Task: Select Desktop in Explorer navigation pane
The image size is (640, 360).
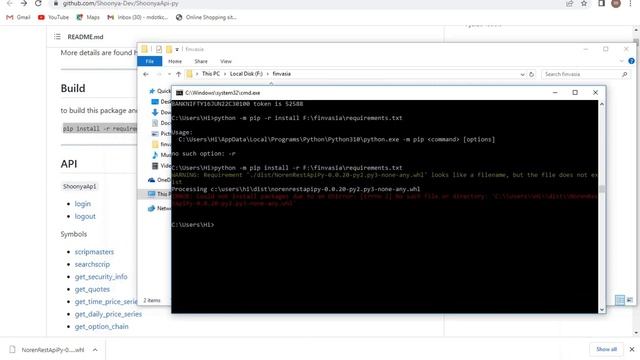Action: [161, 102]
